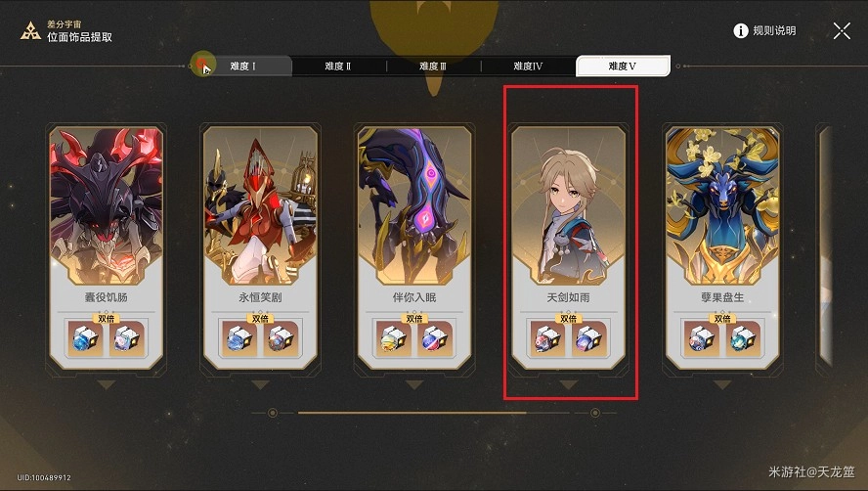868x491 pixels.
Task: Select the 永恒笑剧 boss card portrait
Action: [260, 205]
